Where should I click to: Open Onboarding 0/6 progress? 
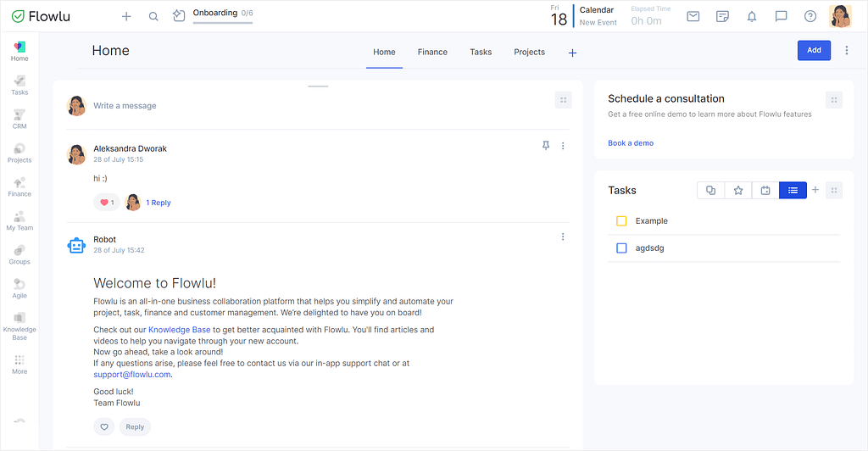pyautogui.click(x=223, y=15)
